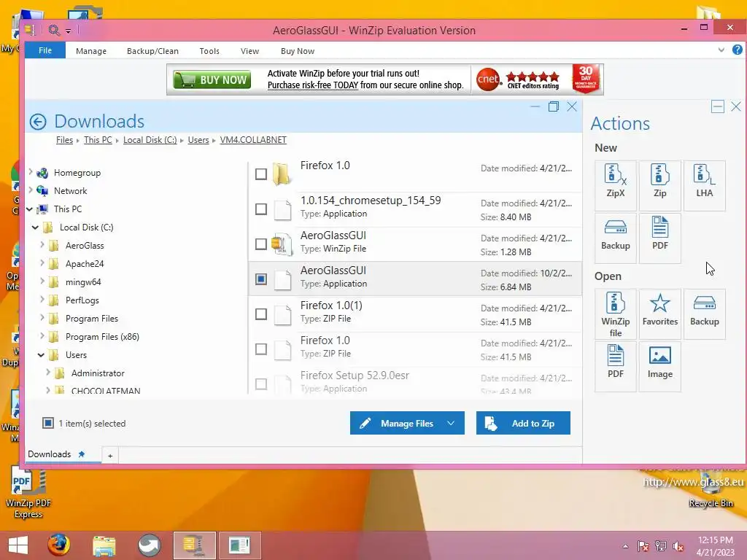The width and height of the screenshot is (747, 560).
Task: Open the Manage Files dropdown arrow
Action: 451,423
